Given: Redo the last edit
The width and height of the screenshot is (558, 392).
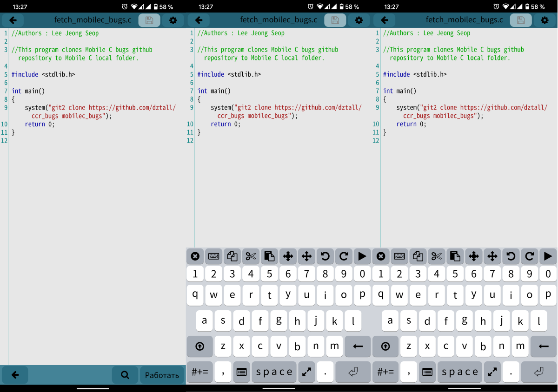Looking at the screenshot, I should click(x=344, y=256).
